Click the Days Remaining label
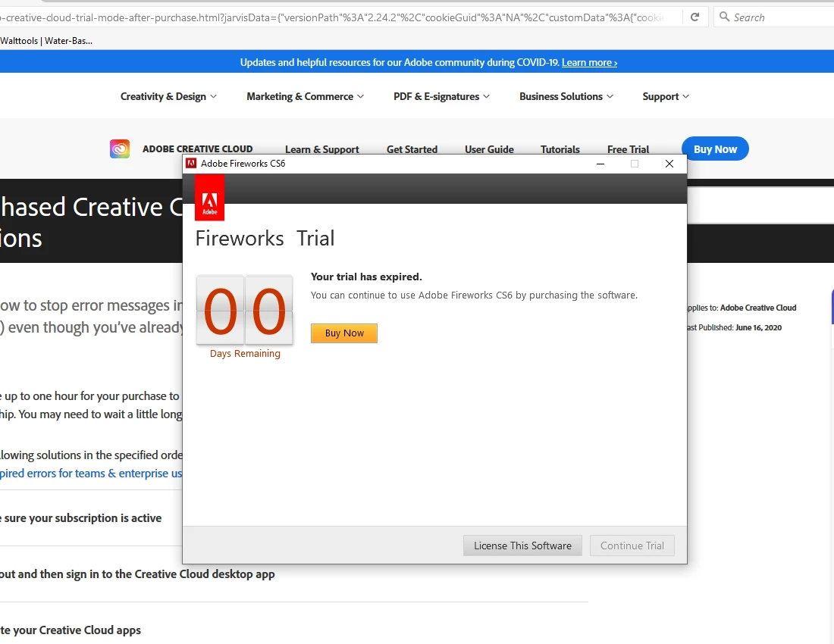Image resolution: width=834 pixels, height=644 pixels. pos(245,353)
